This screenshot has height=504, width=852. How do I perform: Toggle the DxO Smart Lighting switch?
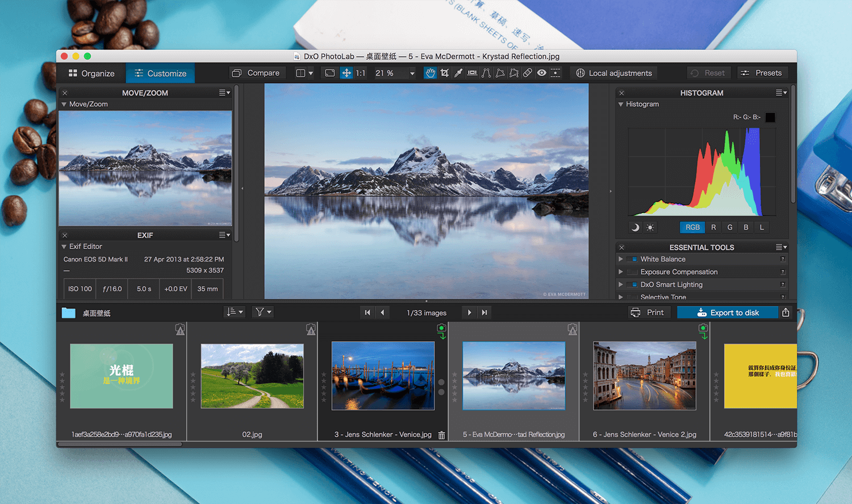632,285
